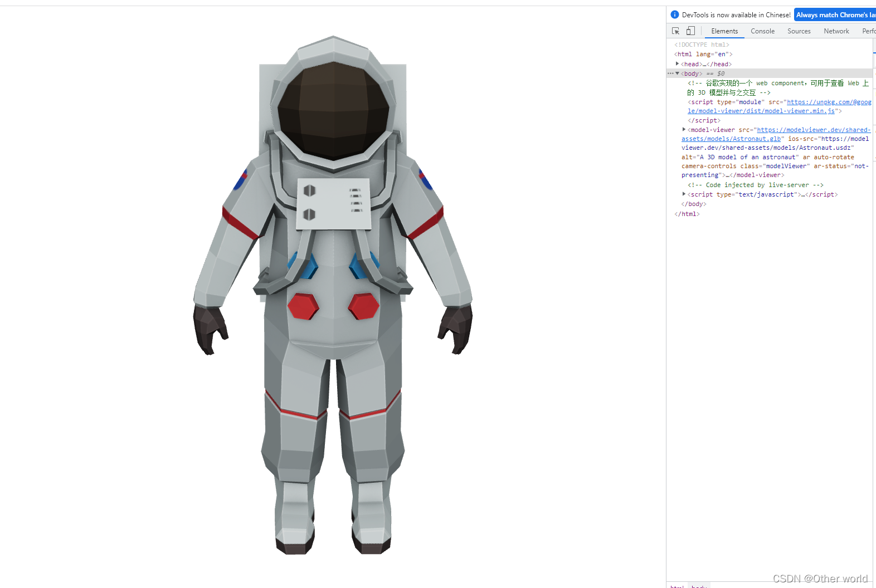Open the partially visible Performance tab

pyautogui.click(x=869, y=31)
